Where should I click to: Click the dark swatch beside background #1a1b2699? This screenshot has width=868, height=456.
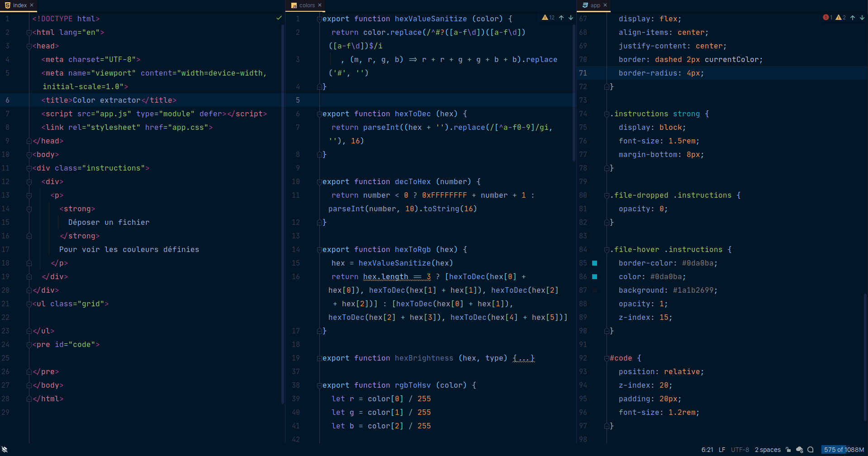595,290
